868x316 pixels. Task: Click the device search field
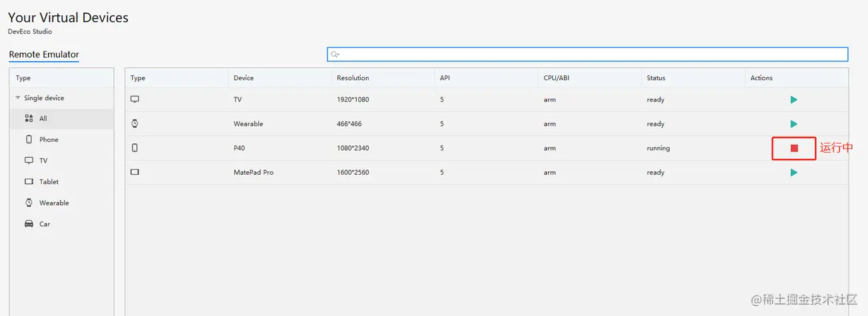588,54
